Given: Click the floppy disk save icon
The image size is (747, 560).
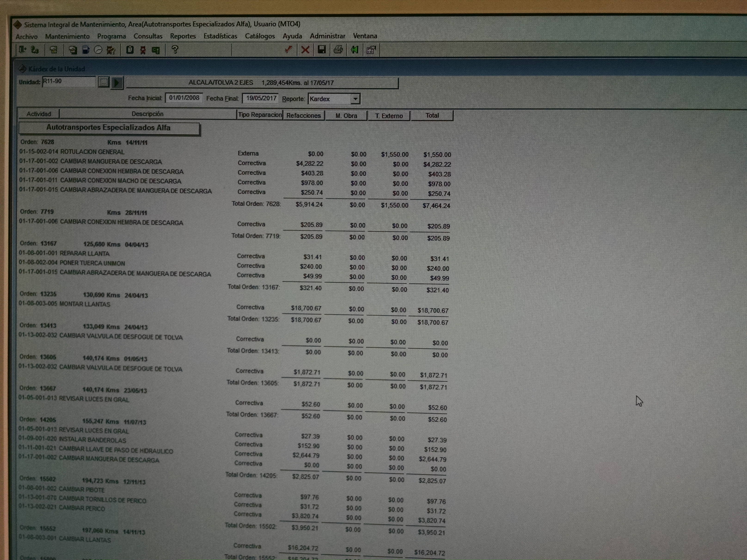Looking at the screenshot, I should click(x=321, y=50).
